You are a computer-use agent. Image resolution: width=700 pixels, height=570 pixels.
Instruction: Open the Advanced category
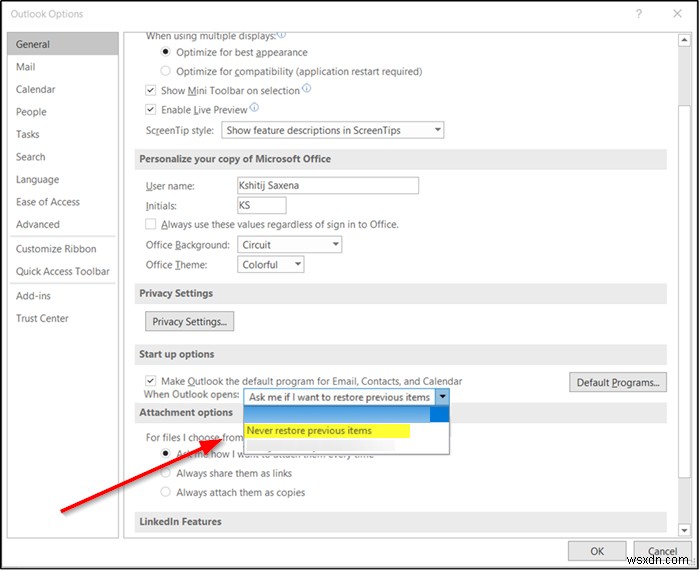click(63, 224)
